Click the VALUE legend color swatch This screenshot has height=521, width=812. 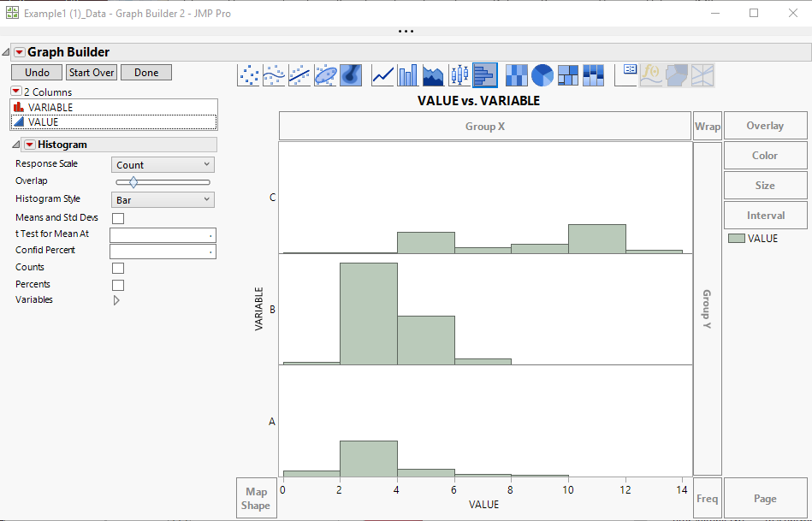pyautogui.click(x=737, y=238)
